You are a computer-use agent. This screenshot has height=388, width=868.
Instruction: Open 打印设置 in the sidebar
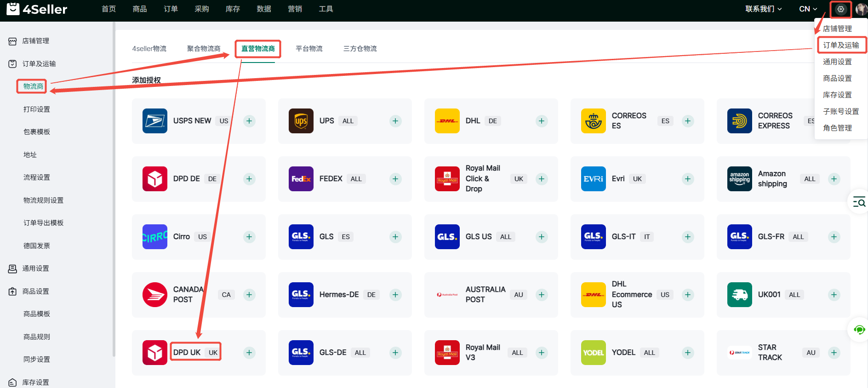coord(37,109)
